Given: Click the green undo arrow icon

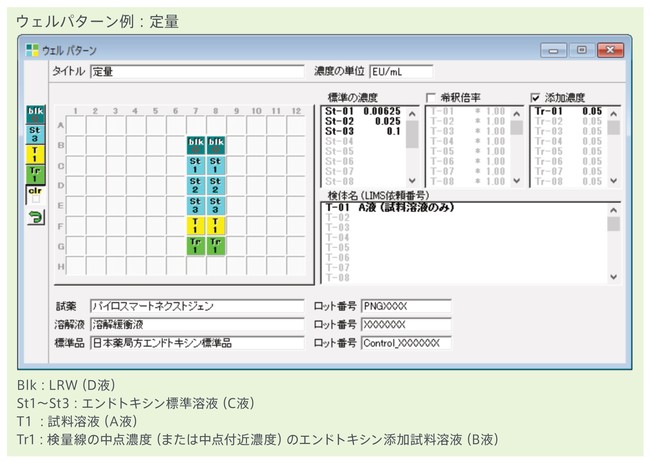Looking at the screenshot, I should [x=36, y=217].
